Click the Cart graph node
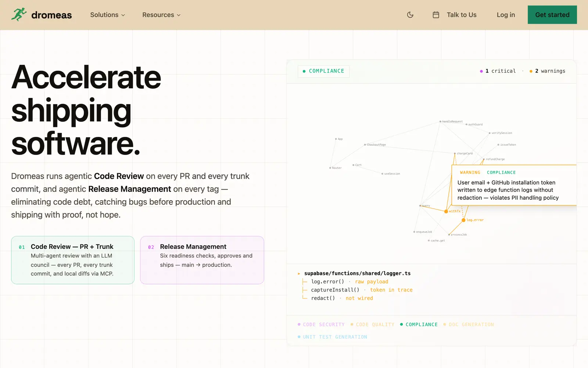Viewport: 588px width, 368px height. (x=354, y=165)
